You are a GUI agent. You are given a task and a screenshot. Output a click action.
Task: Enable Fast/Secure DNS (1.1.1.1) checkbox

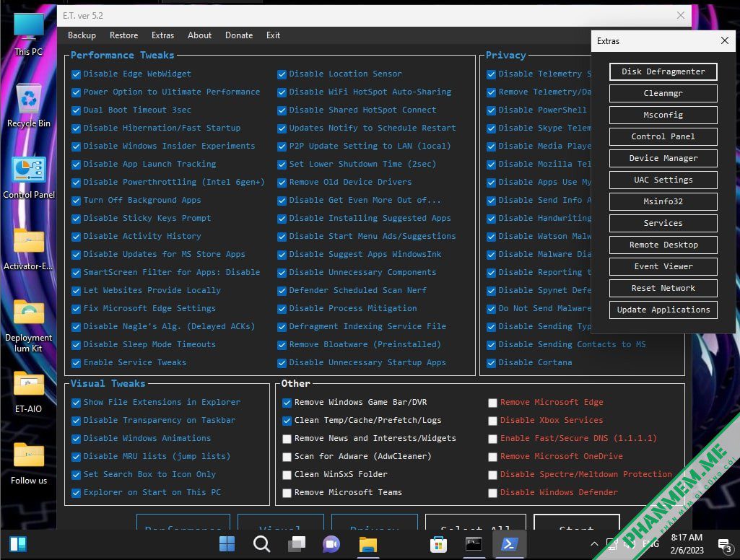pyautogui.click(x=492, y=439)
